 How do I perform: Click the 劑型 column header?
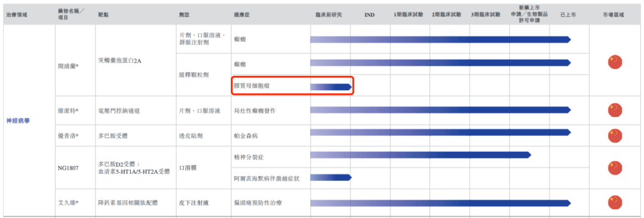tap(185, 15)
